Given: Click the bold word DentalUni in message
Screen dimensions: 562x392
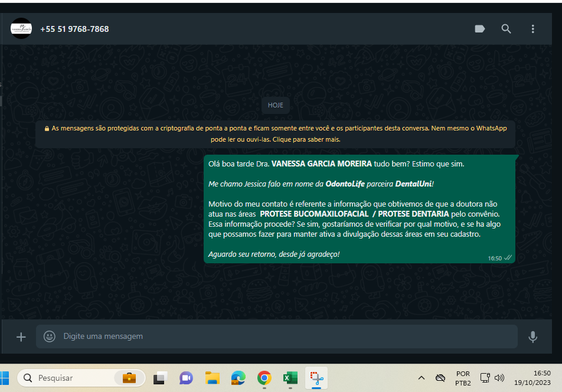Looking at the screenshot, I should click(413, 184).
